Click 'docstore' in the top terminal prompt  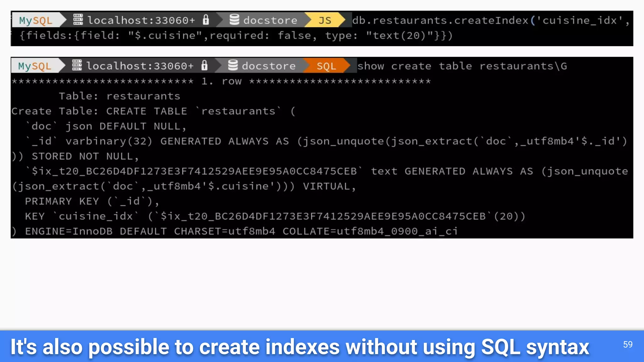(x=270, y=20)
